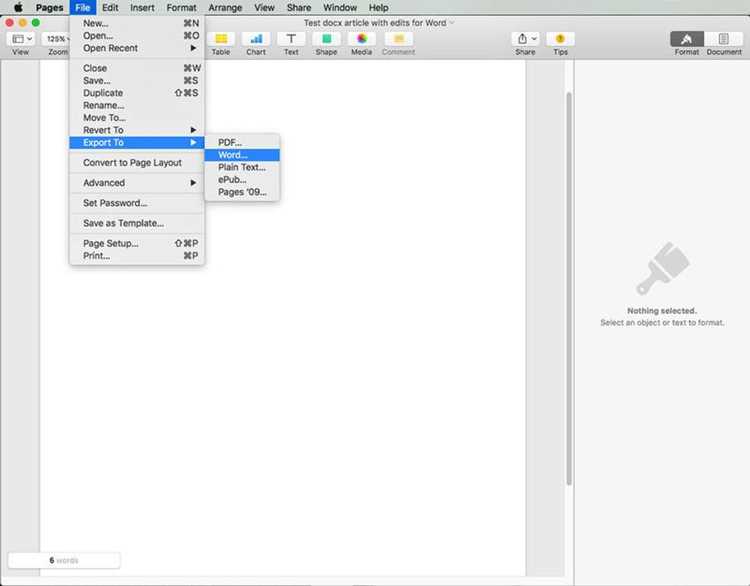Export document to PDF...
The height and width of the screenshot is (586, 750).
242,143
